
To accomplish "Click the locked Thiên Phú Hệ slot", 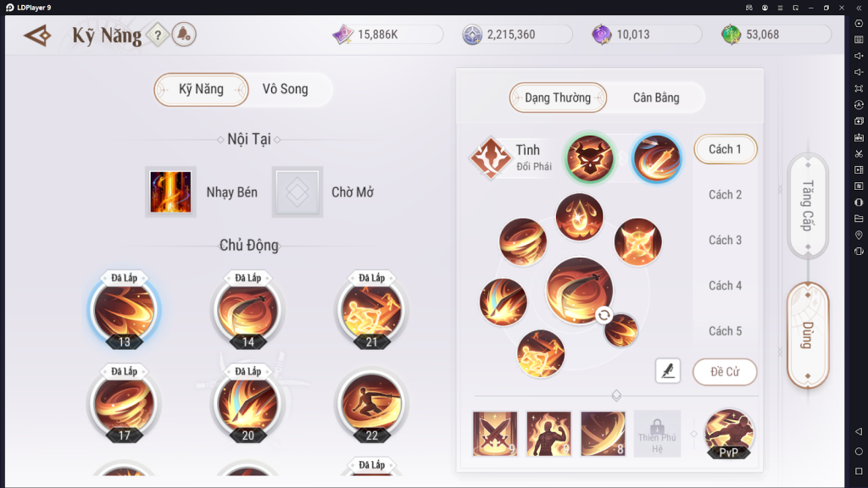I will [x=657, y=434].
